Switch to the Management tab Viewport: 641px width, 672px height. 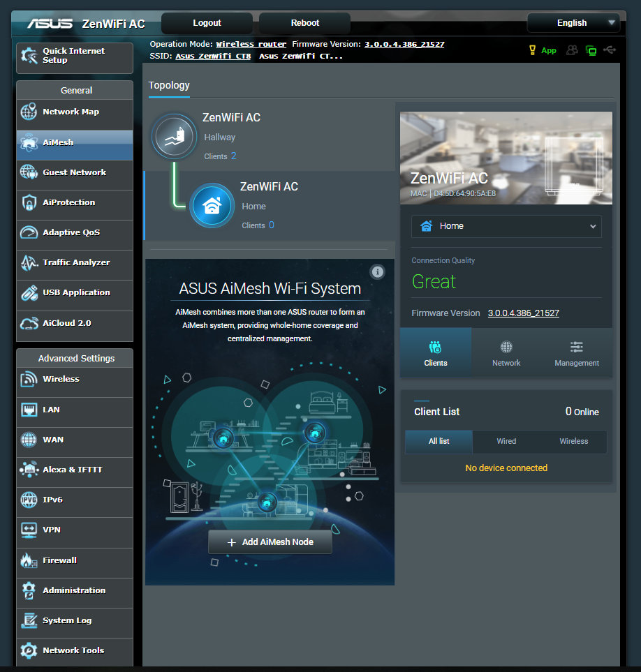577,353
